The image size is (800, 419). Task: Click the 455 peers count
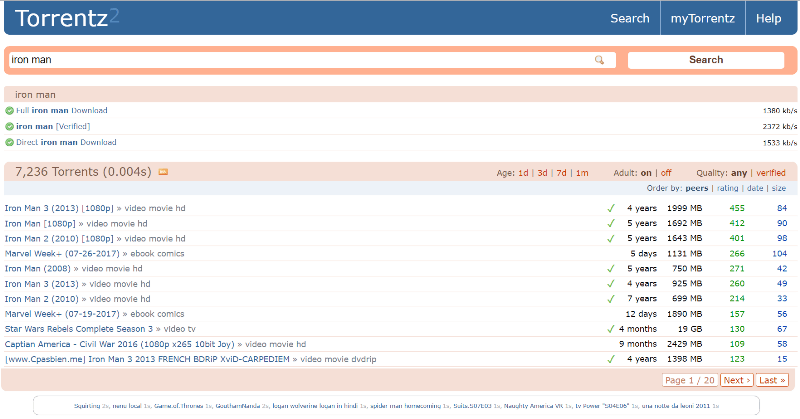tap(737, 208)
